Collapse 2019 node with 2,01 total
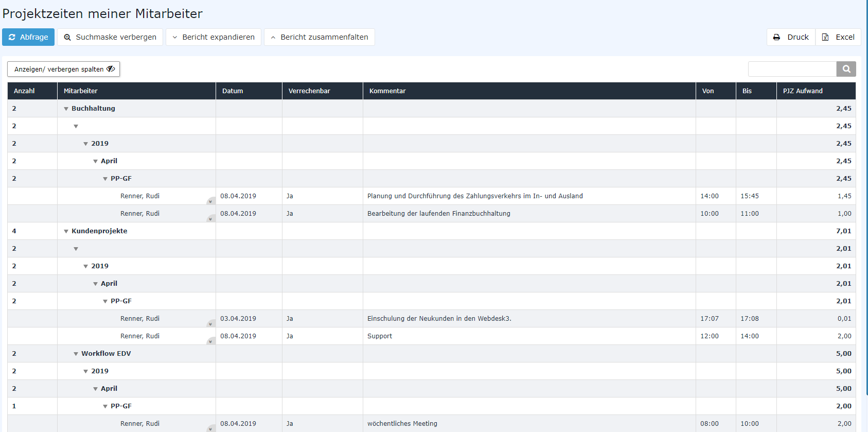Viewport: 868px width, 432px height. click(x=85, y=266)
